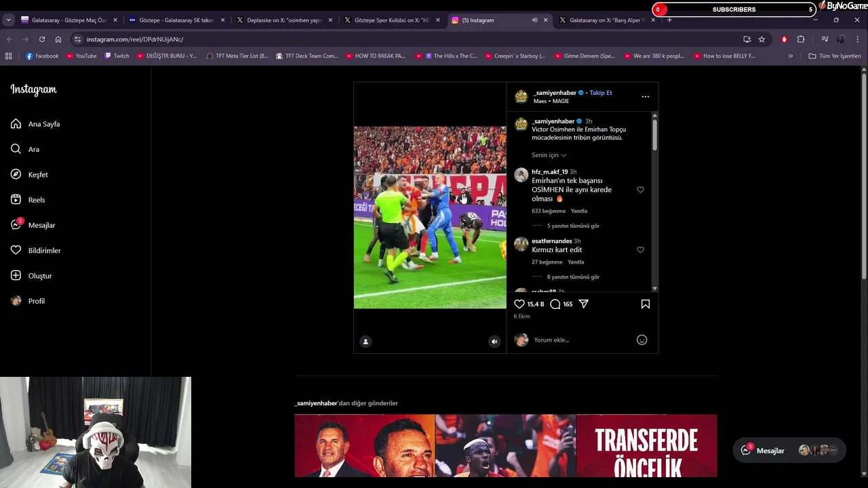Open TFT Meta Tier List bookmark

[x=237, y=56]
